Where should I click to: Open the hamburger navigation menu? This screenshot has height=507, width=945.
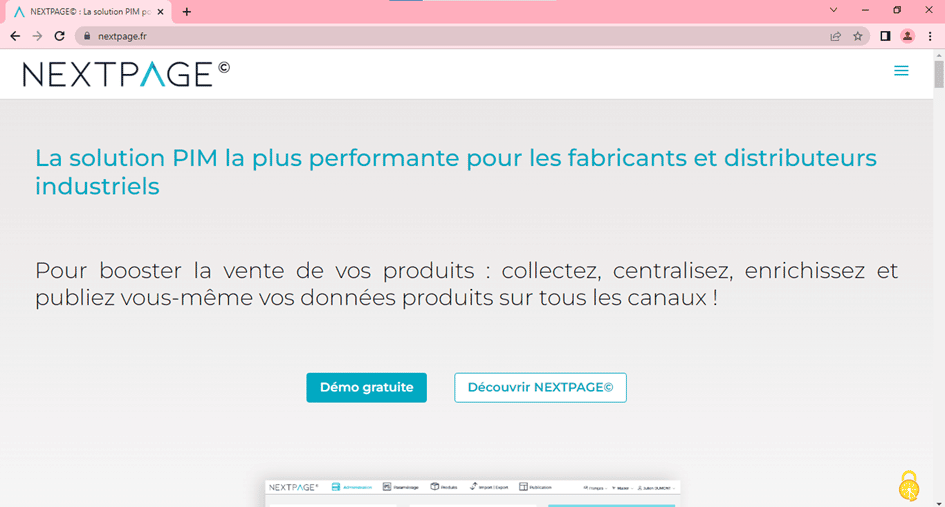901,71
